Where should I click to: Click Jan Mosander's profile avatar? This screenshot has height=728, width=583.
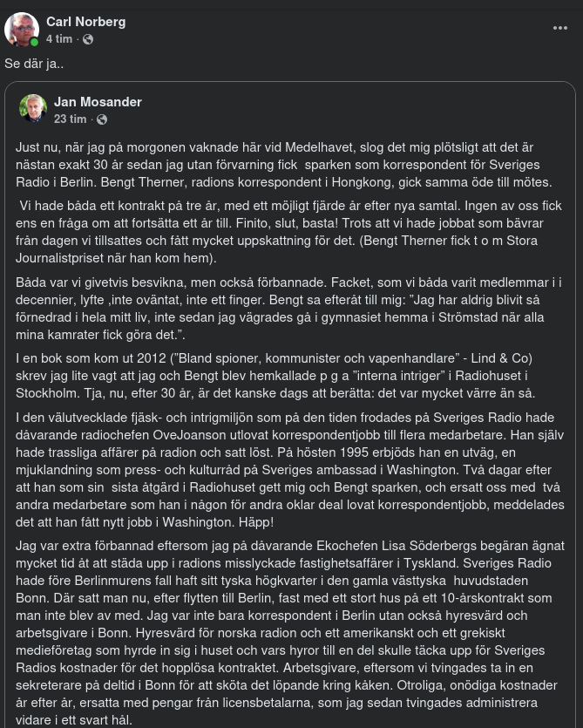pyautogui.click(x=33, y=108)
